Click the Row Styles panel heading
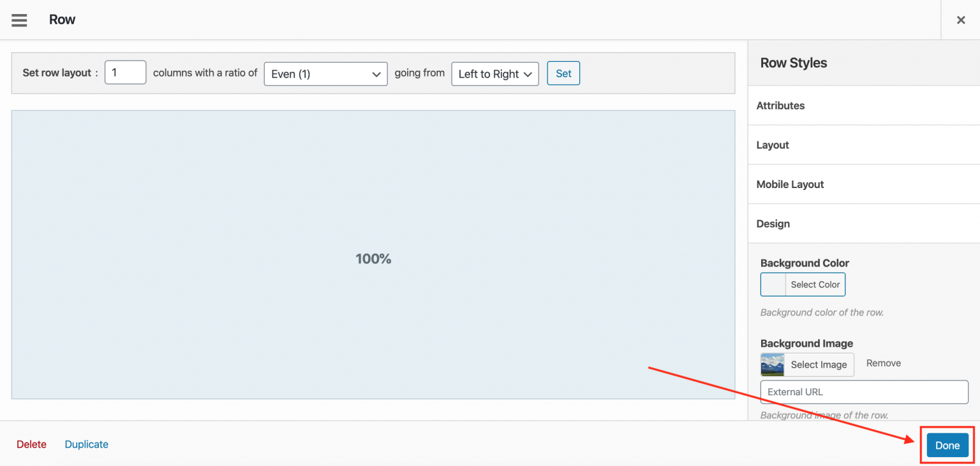The height and width of the screenshot is (466, 980). point(794,63)
